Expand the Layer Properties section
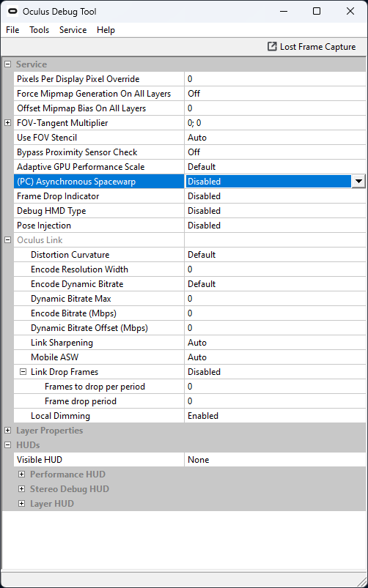The width and height of the screenshot is (368, 588). point(7,430)
